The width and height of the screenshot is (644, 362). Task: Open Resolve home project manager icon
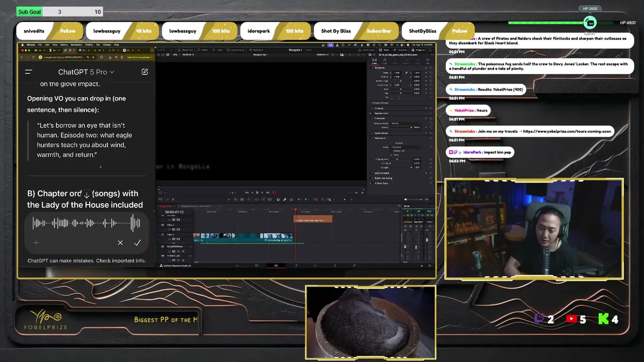[422, 265]
